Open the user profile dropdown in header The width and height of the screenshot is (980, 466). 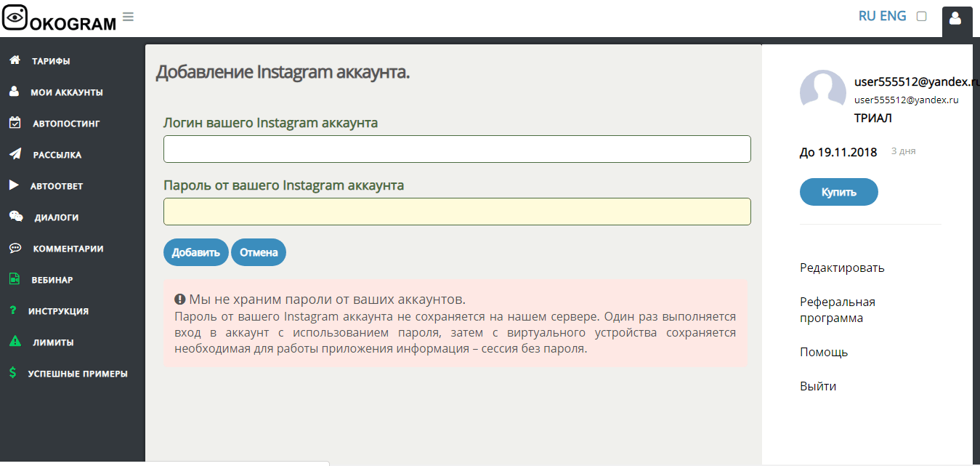click(x=955, y=19)
